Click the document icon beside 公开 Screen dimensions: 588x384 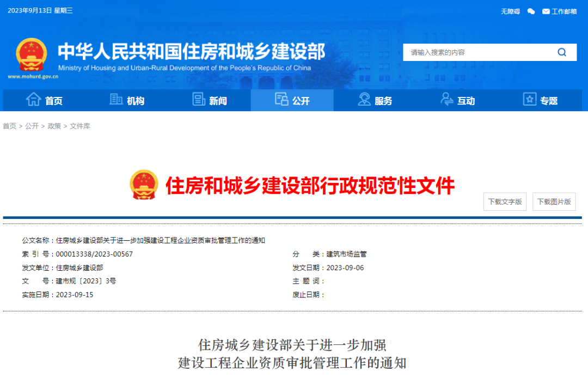pyautogui.click(x=281, y=99)
